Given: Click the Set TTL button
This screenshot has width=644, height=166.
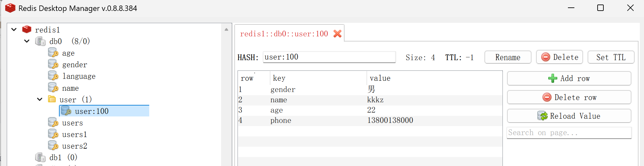Looking at the screenshot, I should pyautogui.click(x=611, y=57).
